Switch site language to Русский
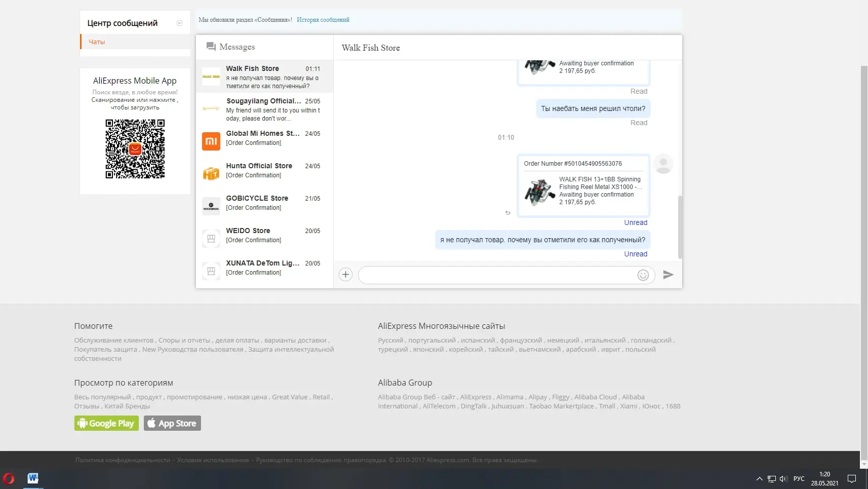Screen dimensions: 868x489 391,341
